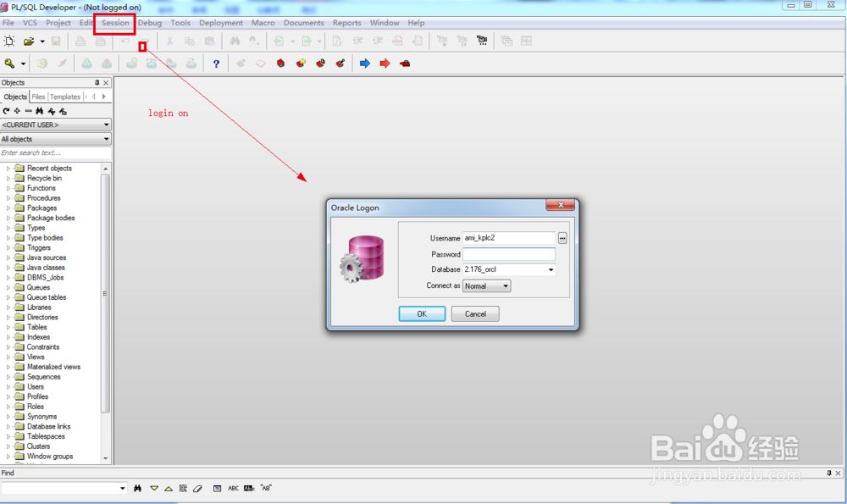Click the Password input field
The width and height of the screenshot is (847, 504).
coord(509,254)
